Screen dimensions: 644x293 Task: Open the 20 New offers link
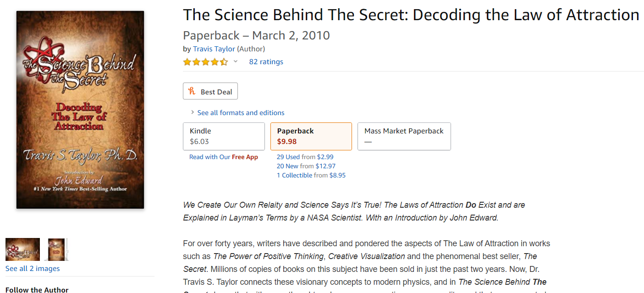288,166
